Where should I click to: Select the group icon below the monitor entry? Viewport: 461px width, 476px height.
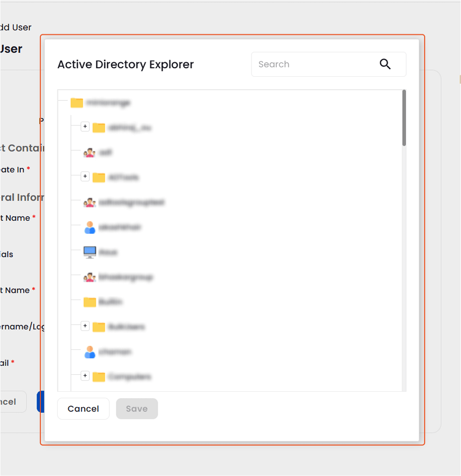(x=90, y=277)
